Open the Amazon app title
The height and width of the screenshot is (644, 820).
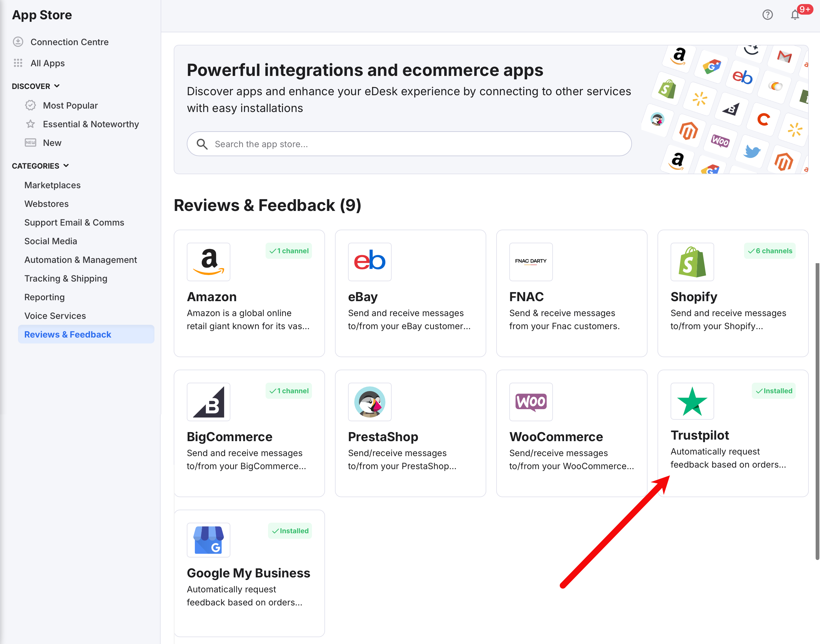coord(212,297)
